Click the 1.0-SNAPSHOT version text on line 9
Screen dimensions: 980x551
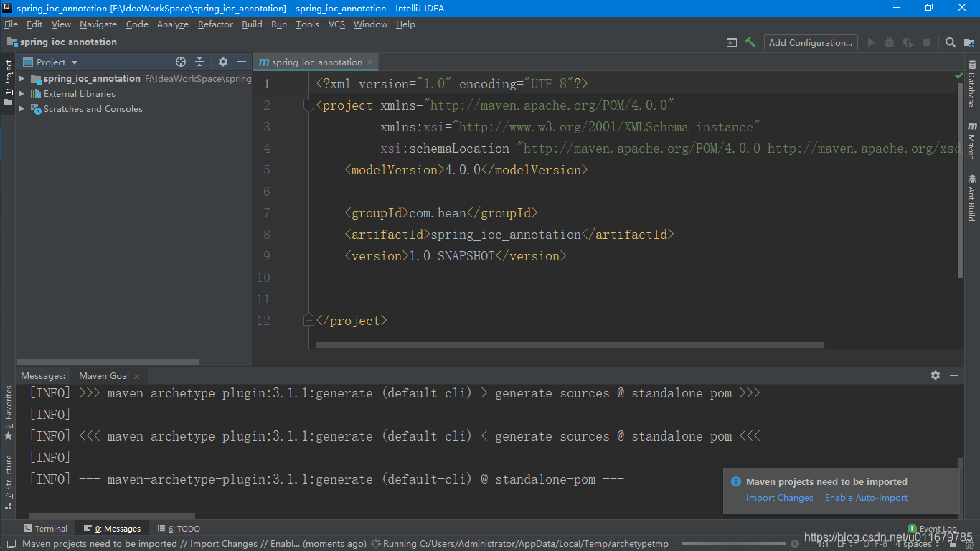point(452,256)
